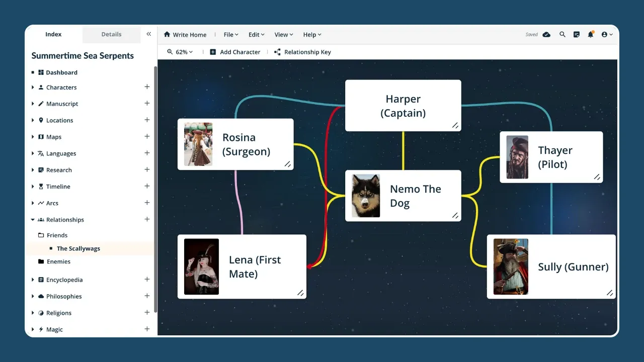
Task: Add a new item to Timeline
Action: point(147,186)
